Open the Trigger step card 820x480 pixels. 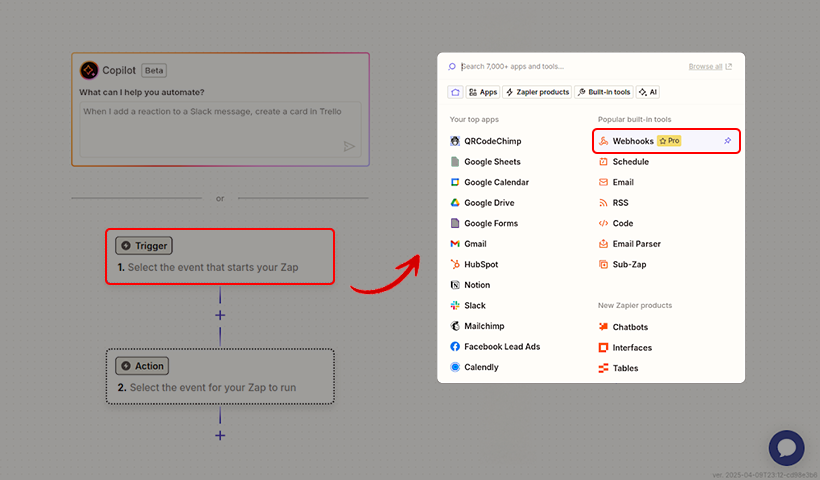(x=220, y=256)
